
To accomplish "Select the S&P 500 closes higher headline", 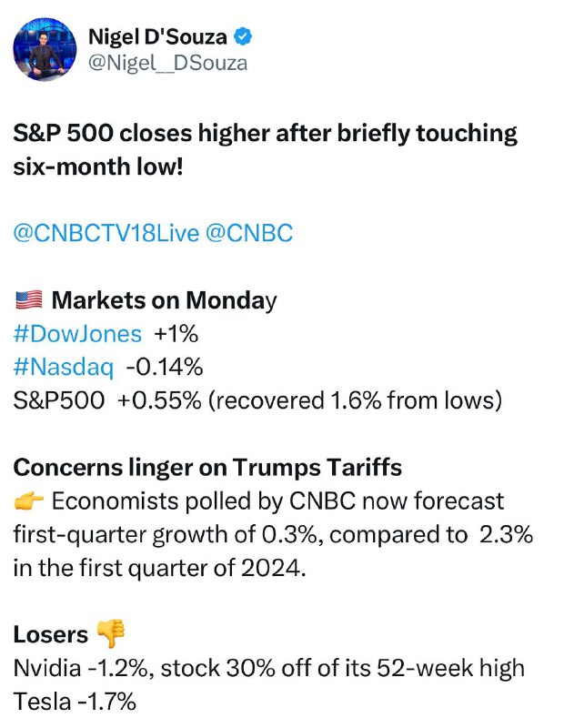I will [265, 150].
